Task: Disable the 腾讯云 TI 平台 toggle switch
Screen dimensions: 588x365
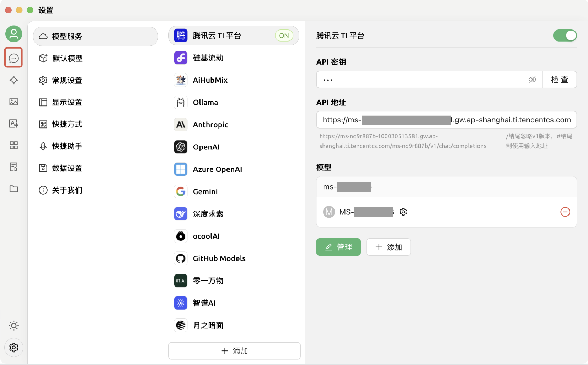Action: click(x=565, y=36)
